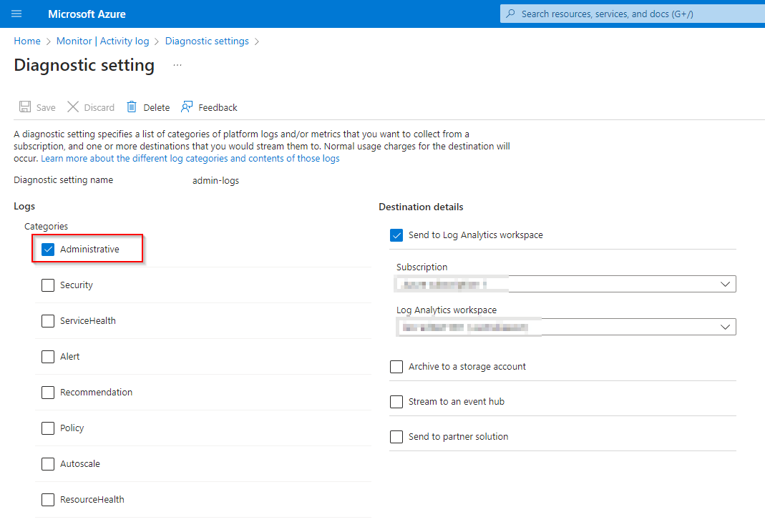
Task: Navigate to Monitor | Activity log breadcrumb
Action: 102,41
